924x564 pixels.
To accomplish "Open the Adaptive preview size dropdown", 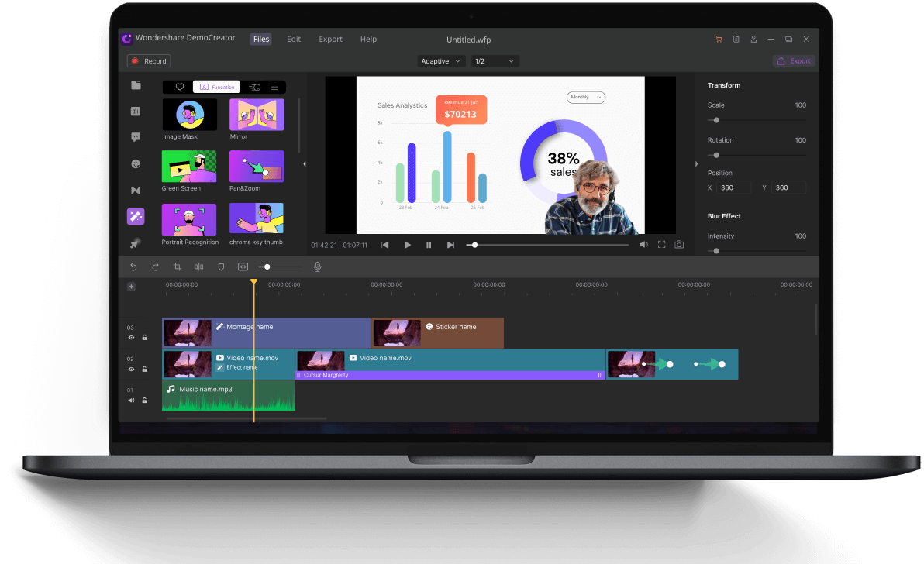I will click(x=441, y=61).
